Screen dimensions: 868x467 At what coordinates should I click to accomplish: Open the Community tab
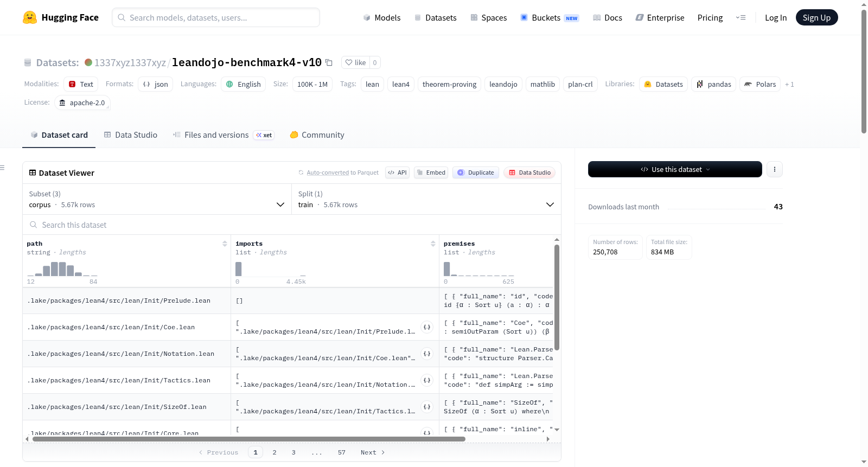317,135
